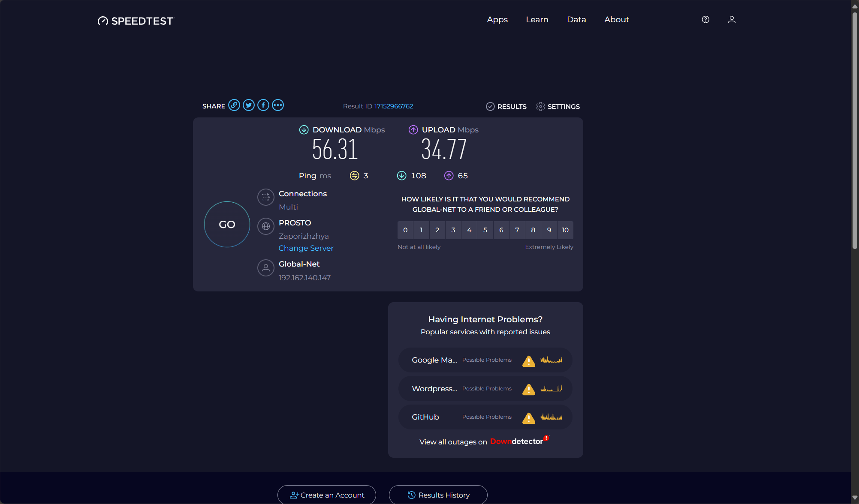This screenshot has width=859, height=504.
Task: Click Change Server link
Action: pyautogui.click(x=306, y=248)
